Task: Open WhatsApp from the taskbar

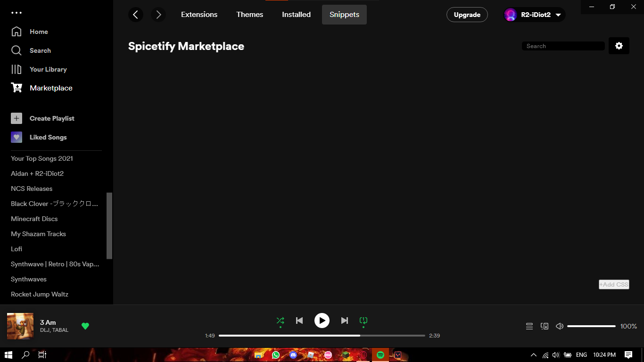Action: (x=276, y=355)
